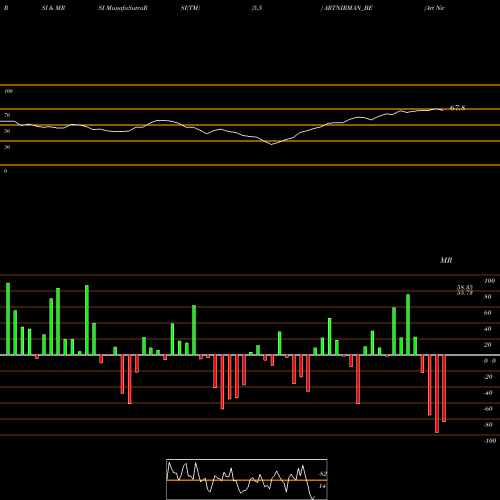Click the "SI & MR" header label
Image resolution: width=500 pixels, height=500 pixels.
[53, 8]
